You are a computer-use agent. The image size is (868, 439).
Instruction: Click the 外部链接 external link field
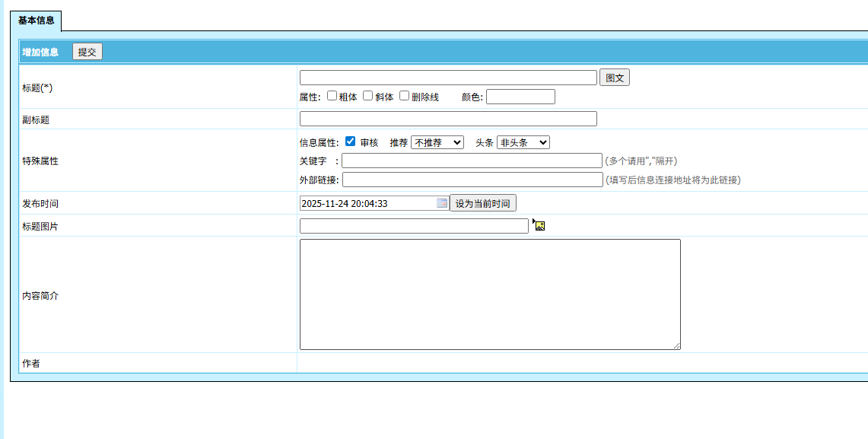(x=472, y=180)
